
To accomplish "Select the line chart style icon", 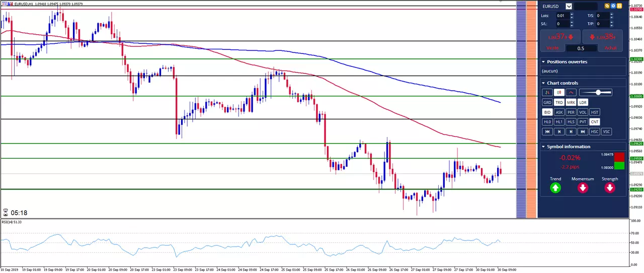I will click(x=571, y=93).
